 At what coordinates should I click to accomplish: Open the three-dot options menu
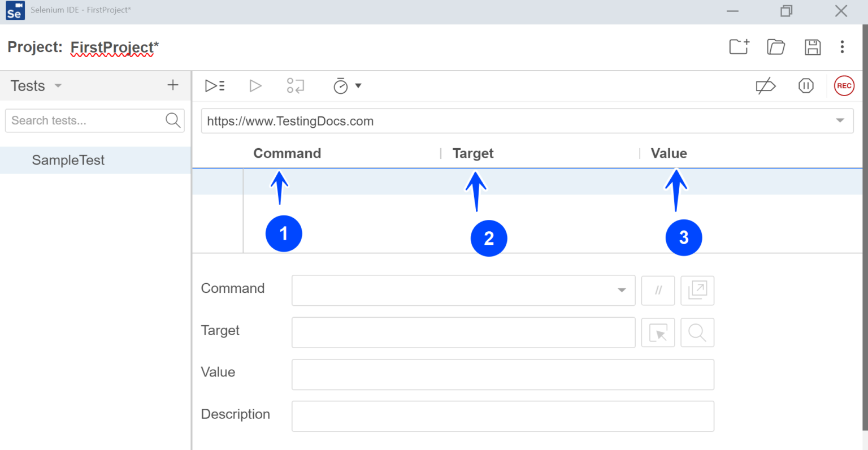[x=842, y=47]
